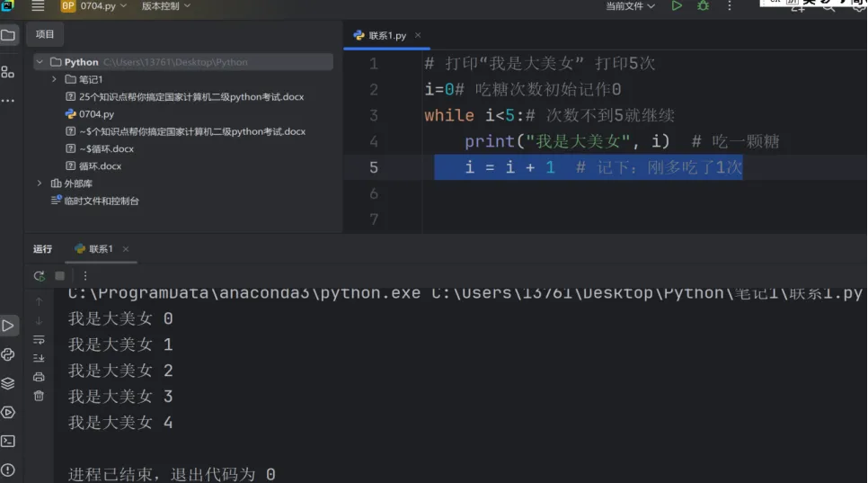Viewport: 868px width, 483px height.
Task: Close the 联系1.py editor tab
Action: click(x=418, y=35)
